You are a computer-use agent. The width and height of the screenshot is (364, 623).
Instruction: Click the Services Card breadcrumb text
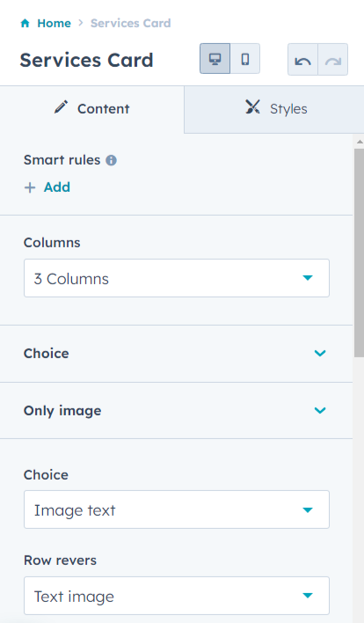tap(131, 23)
